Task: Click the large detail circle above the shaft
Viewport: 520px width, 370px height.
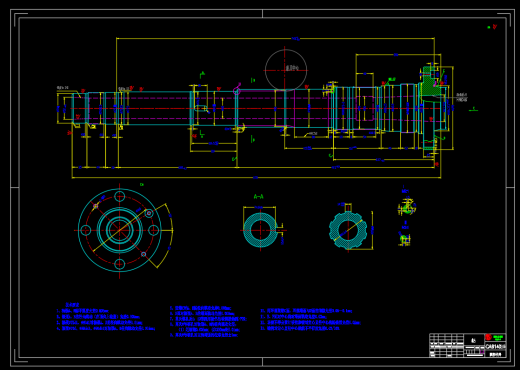Action: pos(286,70)
